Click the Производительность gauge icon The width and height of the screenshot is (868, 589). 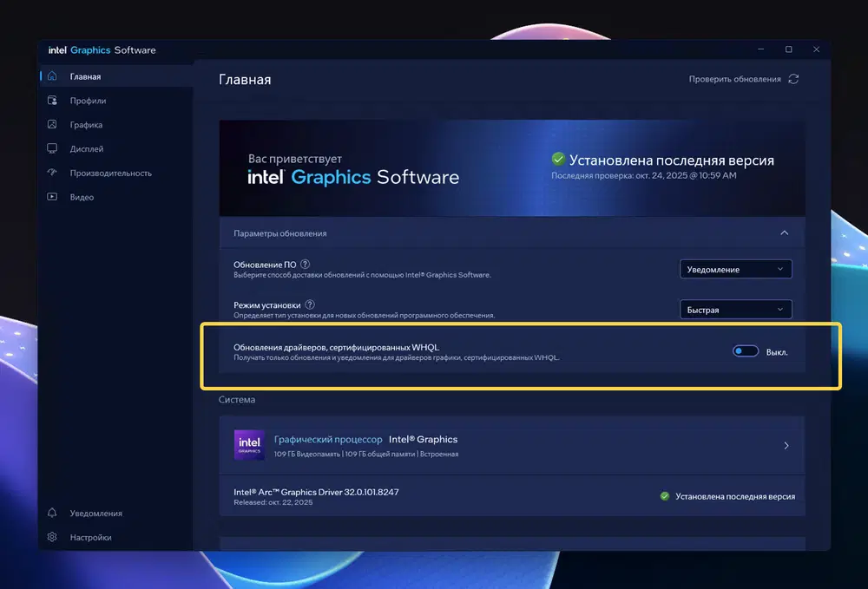click(x=52, y=173)
